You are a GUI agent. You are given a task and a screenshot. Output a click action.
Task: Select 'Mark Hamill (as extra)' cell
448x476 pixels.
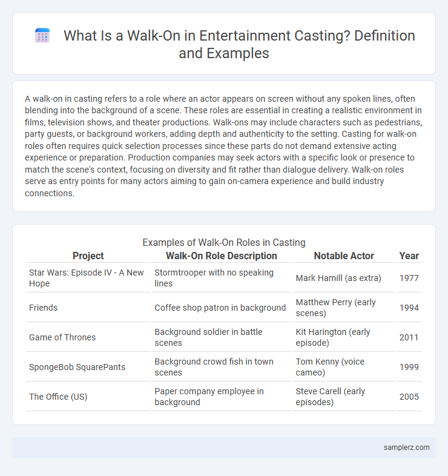click(x=344, y=278)
